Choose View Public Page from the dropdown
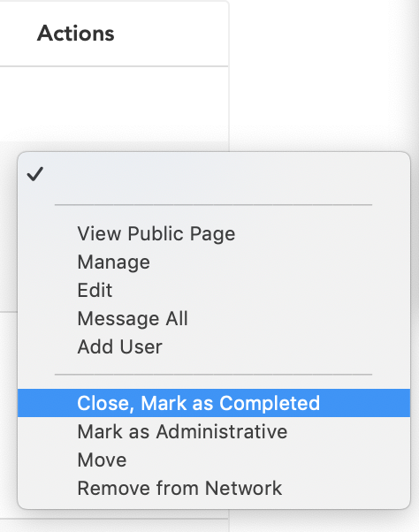 (214, 234)
